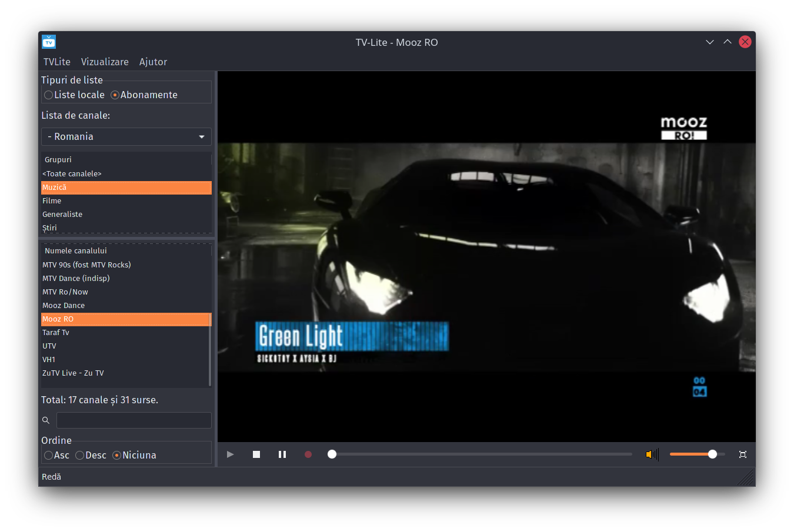
Task: Adjust the volume slider handle
Action: point(712,454)
